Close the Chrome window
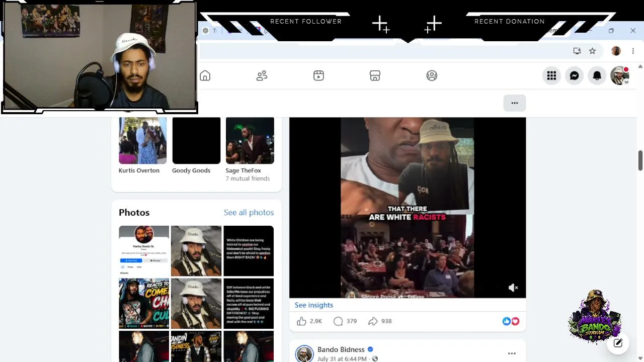 633,31
